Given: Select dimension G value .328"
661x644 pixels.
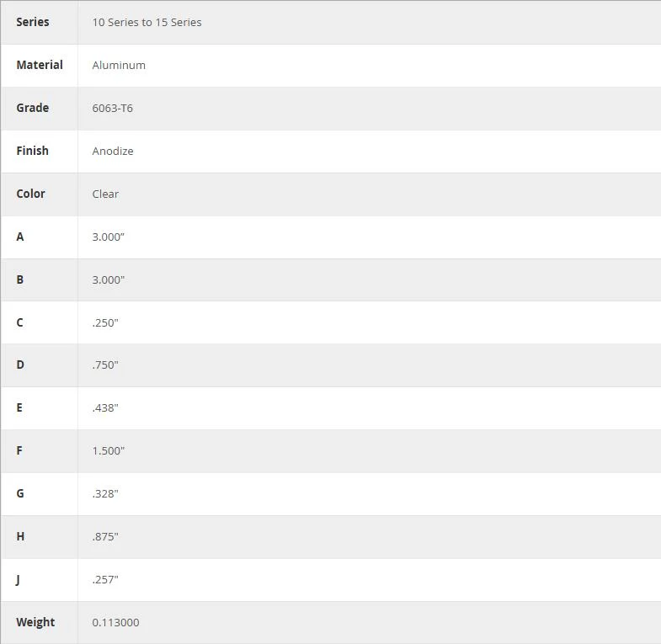Looking at the screenshot, I should 105,494.
